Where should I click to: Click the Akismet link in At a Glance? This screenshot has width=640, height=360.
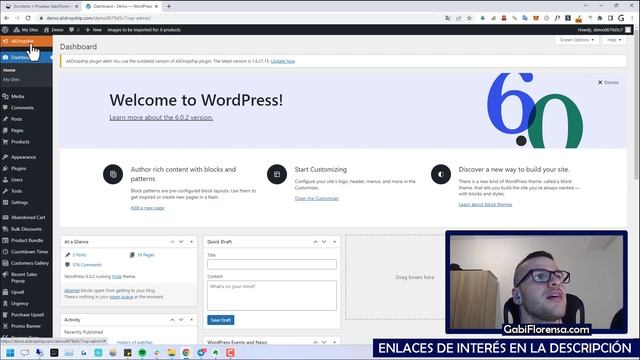72,291
